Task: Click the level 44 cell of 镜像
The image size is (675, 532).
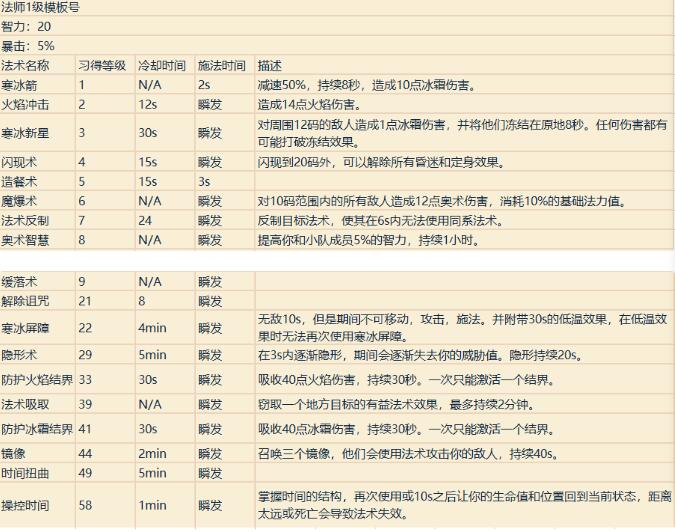Action: (x=85, y=454)
